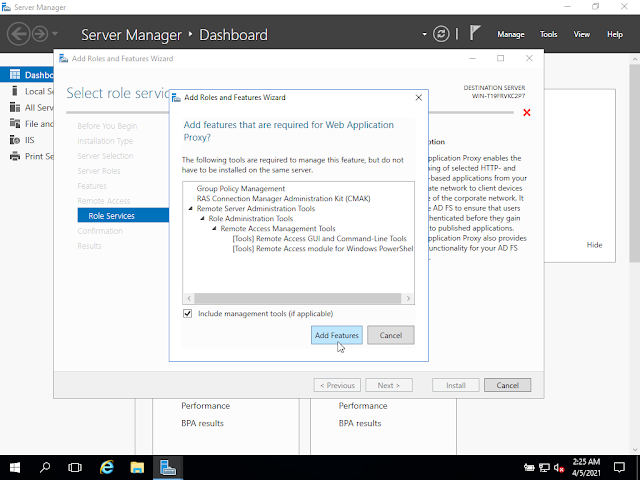Select Before You Begin wizard step

(x=107, y=126)
